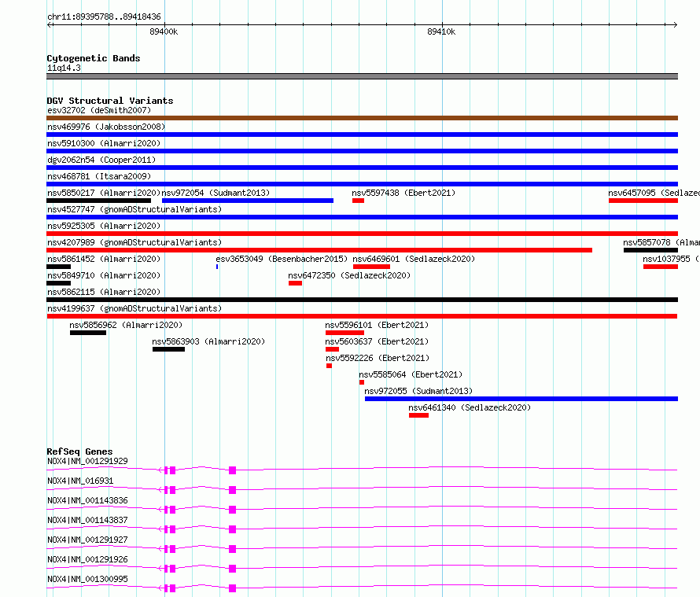This screenshot has height=597, width=700.
Task: Select the black bar of nsv5861452 (Almarri2020)
Action: coord(58,267)
